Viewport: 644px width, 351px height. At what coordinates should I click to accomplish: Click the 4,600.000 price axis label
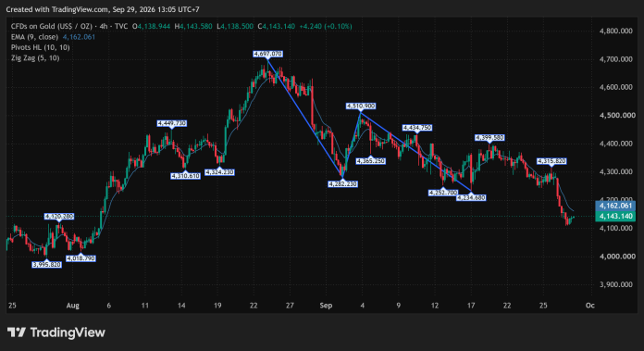(616, 87)
